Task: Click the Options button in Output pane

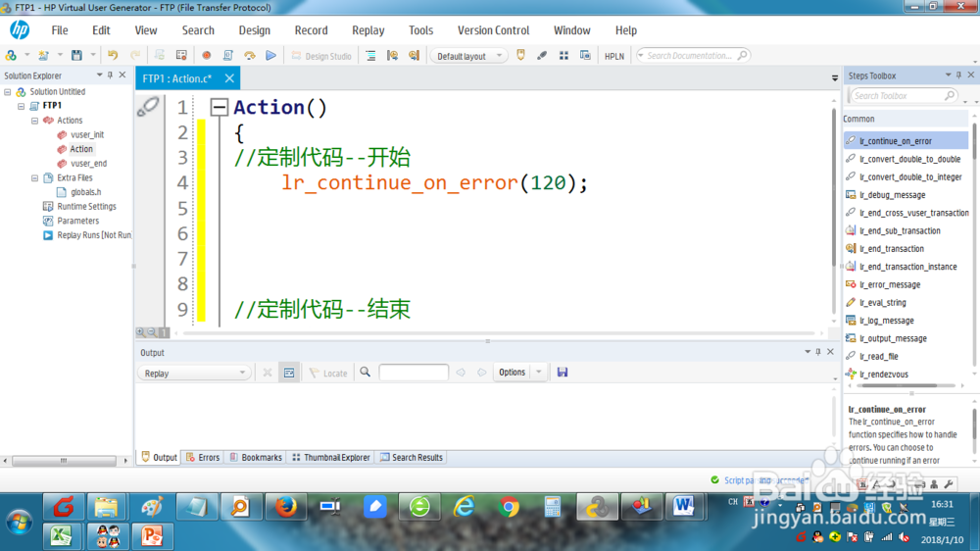Action: click(x=512, y=373)
